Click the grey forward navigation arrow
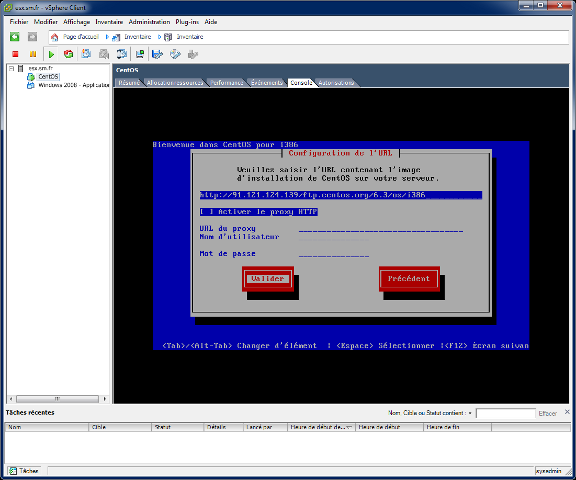Viewport: 576px width, 480px height. tap(32, 37)
